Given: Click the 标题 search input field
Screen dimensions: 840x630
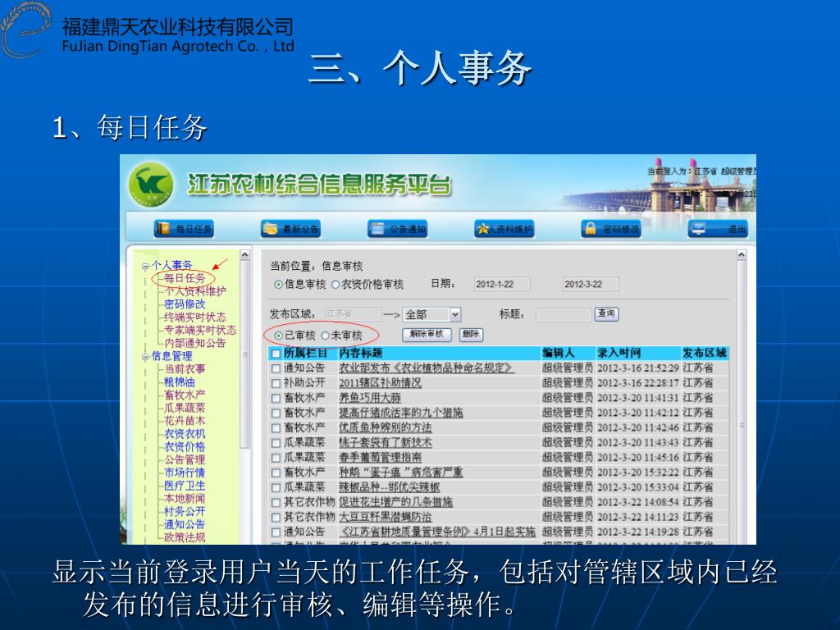Looking at the screenshot, I should (563, 314).
